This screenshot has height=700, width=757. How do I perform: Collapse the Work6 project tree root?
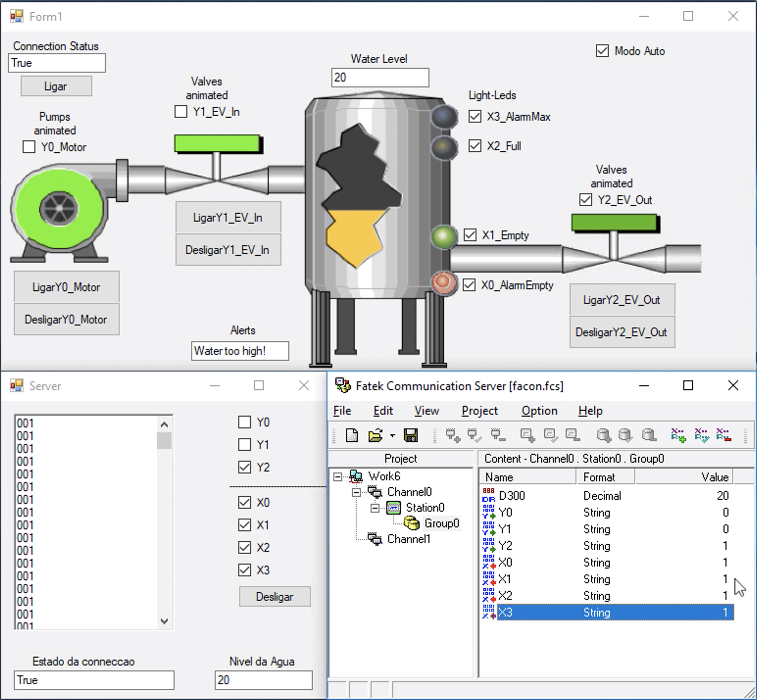337,476
